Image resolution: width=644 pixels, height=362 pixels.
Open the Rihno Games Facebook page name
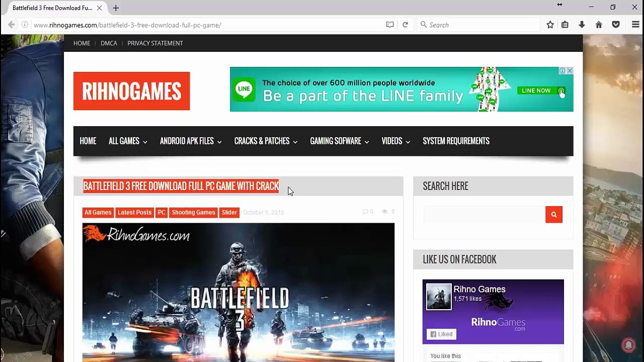coord(479,289)
